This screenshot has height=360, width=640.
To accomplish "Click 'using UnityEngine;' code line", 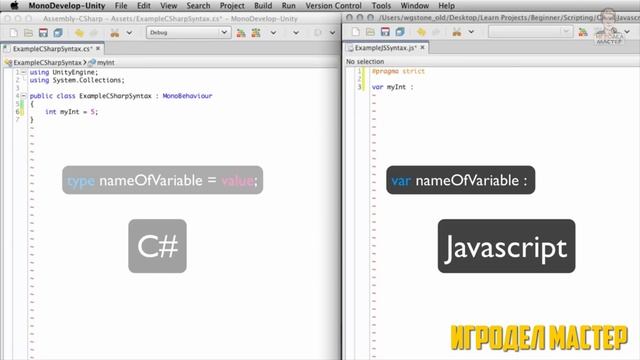I will click(x=64, y=72).
